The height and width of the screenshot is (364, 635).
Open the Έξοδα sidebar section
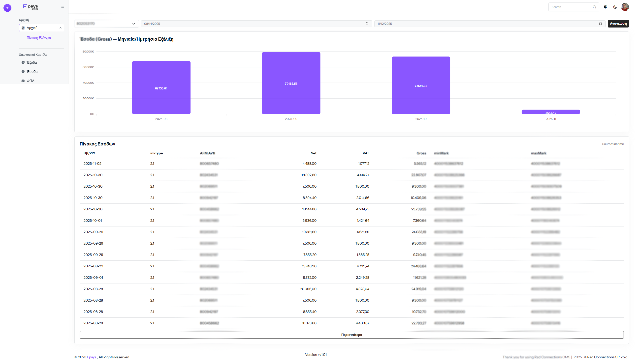point(32,62)
